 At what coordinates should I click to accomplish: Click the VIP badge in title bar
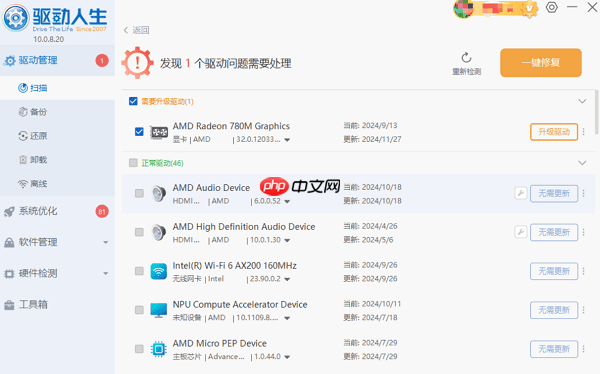[530, 9]
